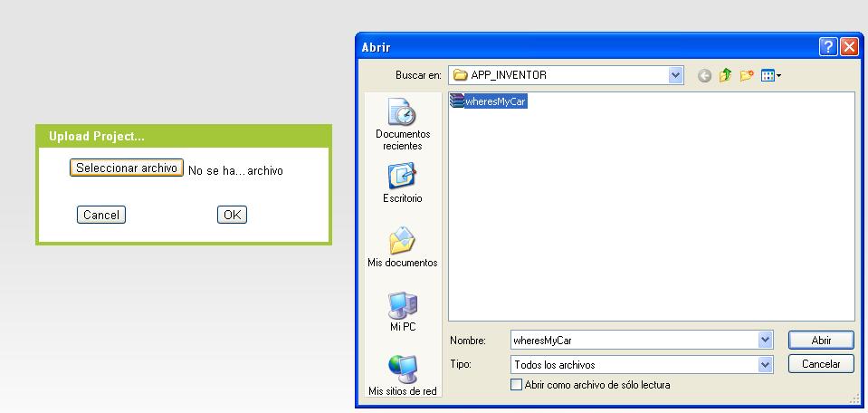Screen dimensions: 868x413
Task: Close the Abrir dialog with the X
Action: [x=849, y=47]
